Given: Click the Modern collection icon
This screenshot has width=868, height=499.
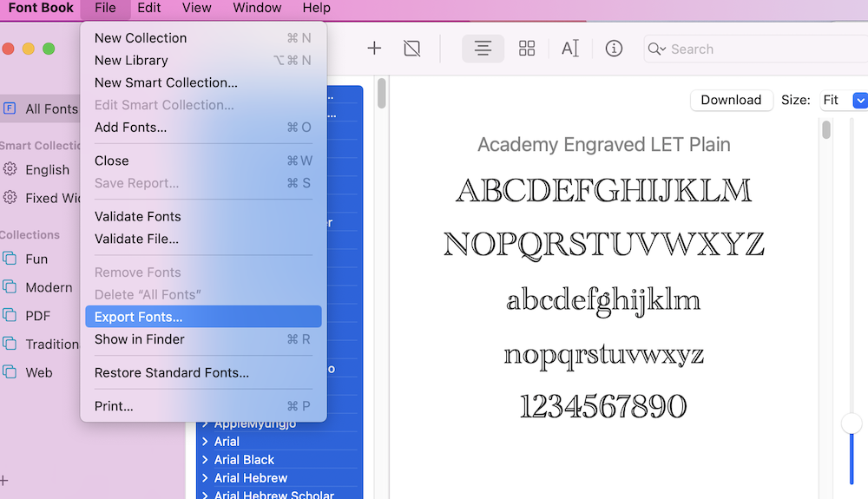Looking at the screenshot, I should [10, 286].
